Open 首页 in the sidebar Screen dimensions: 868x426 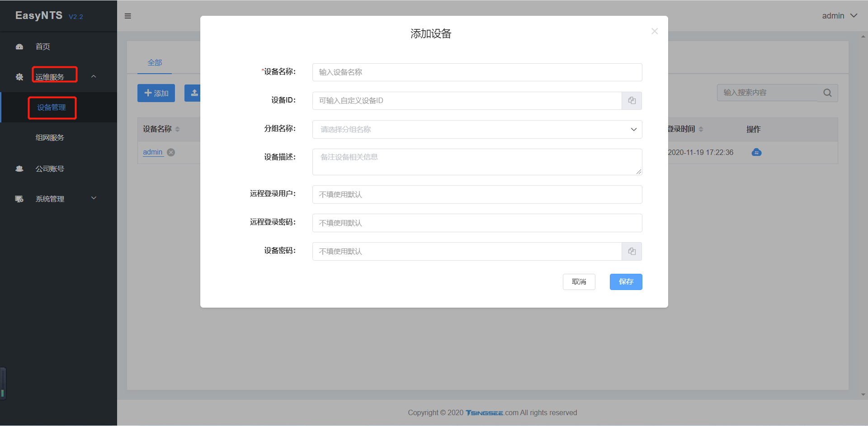pos(43,47)
